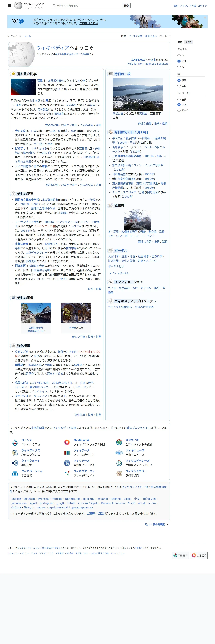Open the snow monkeys 風物詩 thumbnail
Screen dimensions: 215x644
point(137,219)
